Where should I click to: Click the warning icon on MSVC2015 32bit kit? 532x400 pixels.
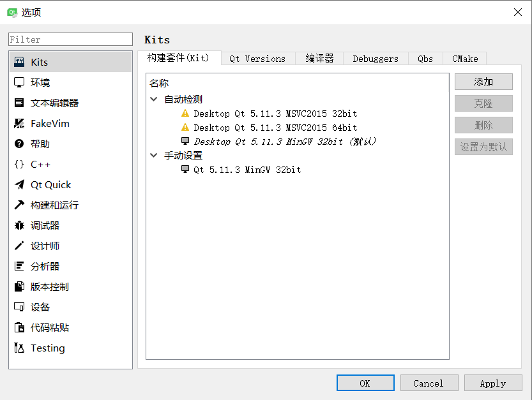point(186,114)
